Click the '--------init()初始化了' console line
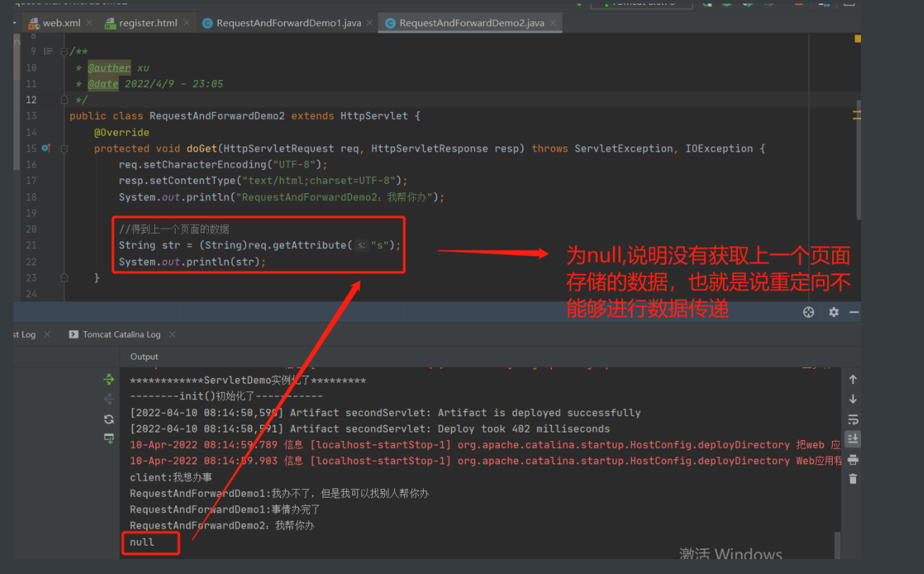Image resolution: width=924 pixels, height=574 pixels. pyautogui.click(x=226, y=396)
